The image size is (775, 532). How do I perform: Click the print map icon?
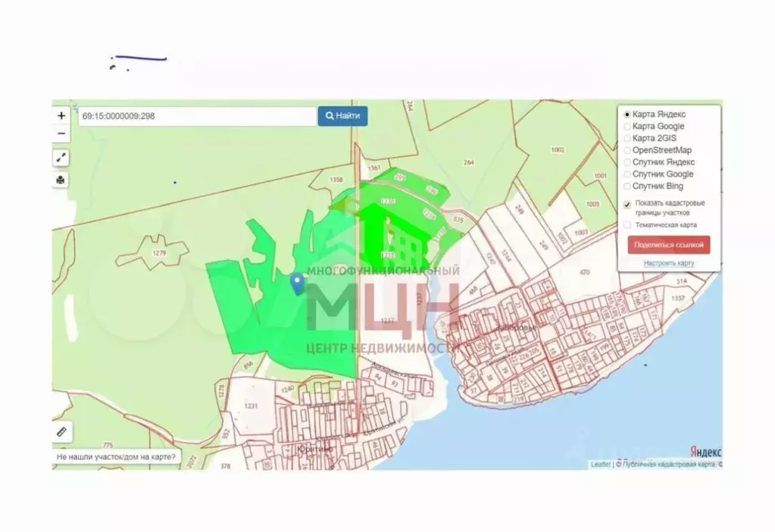click(x=61, y=180)
